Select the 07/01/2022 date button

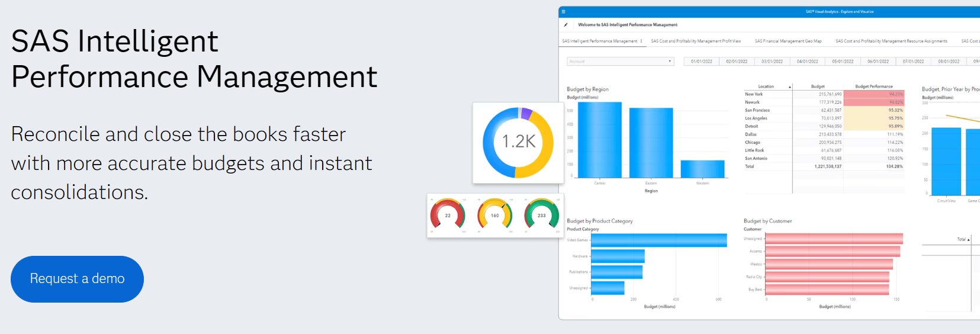913,62
